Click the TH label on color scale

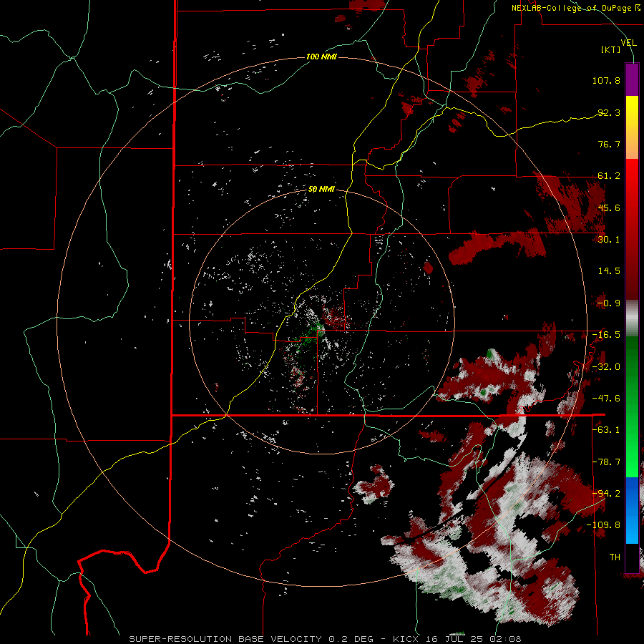tap(615, 557)
